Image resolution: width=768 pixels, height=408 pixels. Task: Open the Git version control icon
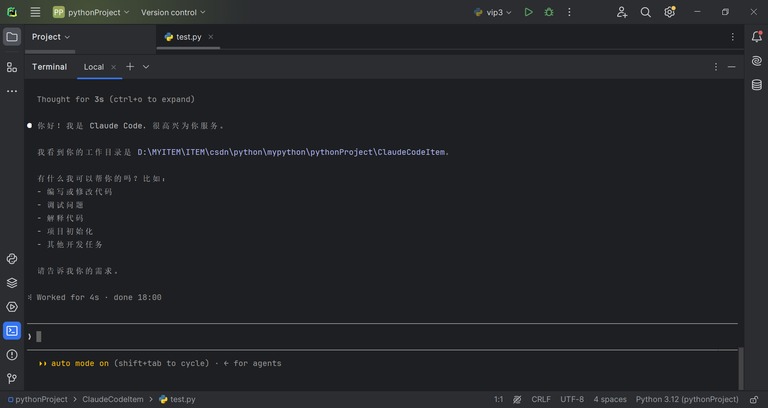click(x=12, y=378)
